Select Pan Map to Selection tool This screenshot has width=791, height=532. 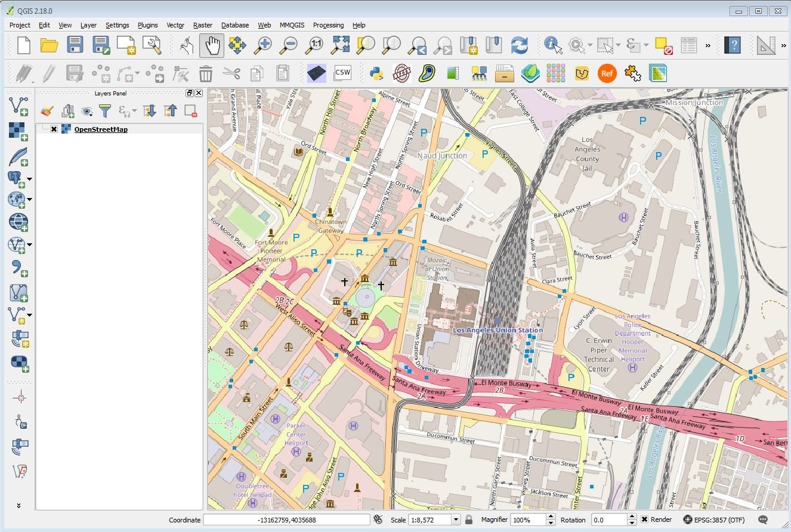click(237, 45)
